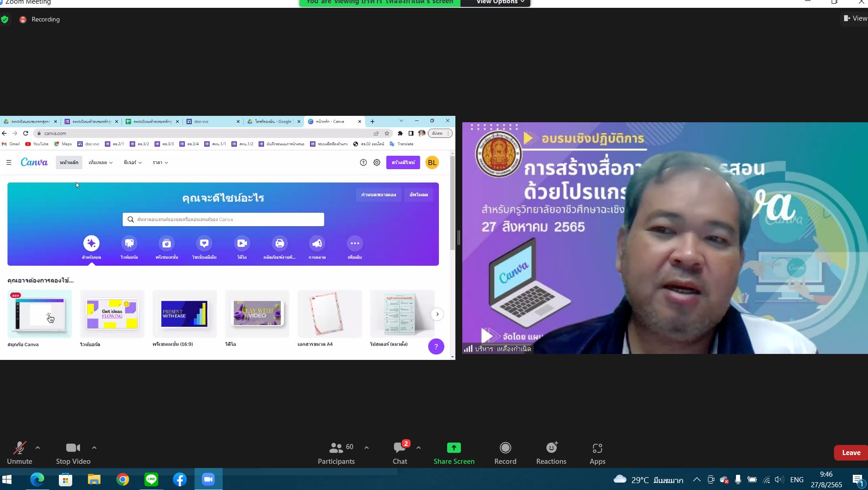Open the Translate bookmark

tap(401, 144)
